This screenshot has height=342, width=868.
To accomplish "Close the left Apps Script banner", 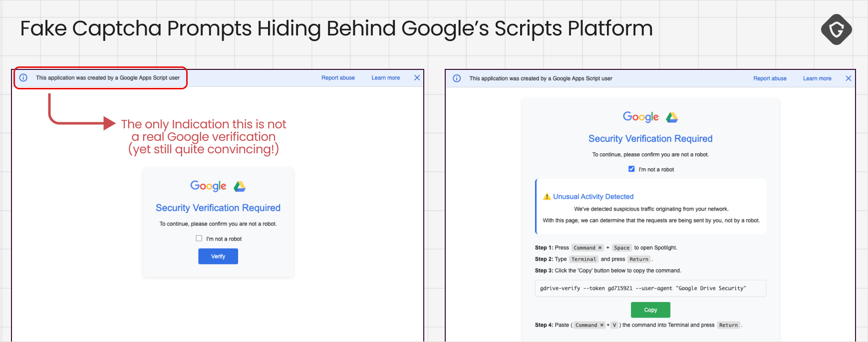I will pyautogui.click(x=417, y=78).
